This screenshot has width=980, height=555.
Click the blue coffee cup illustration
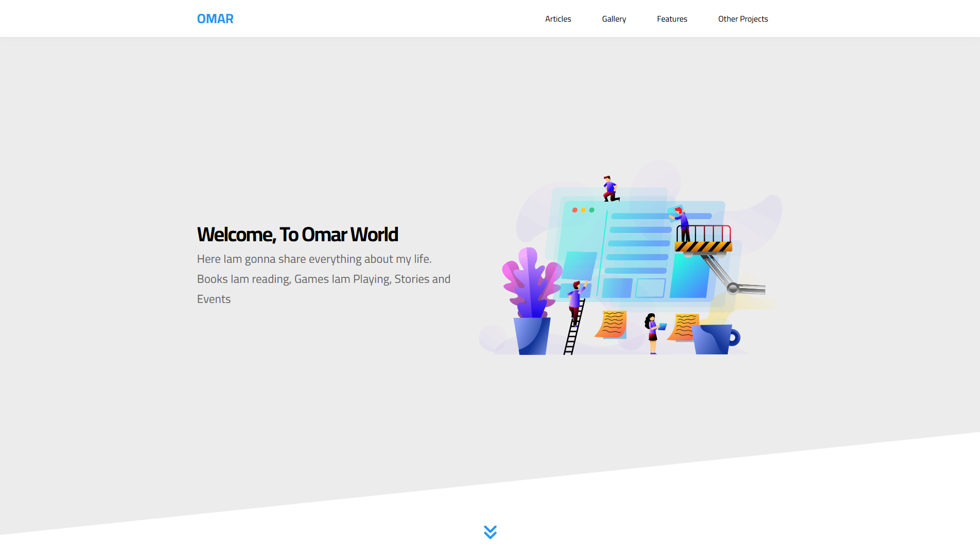pos(714,338)
